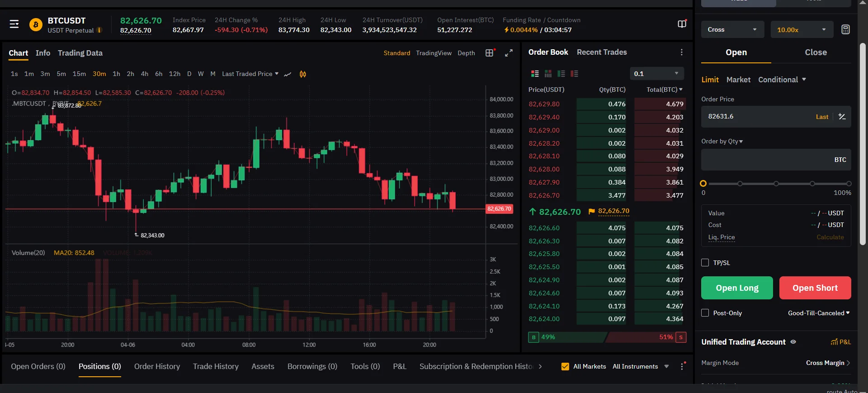Click the quantity slider 100% marker
Viewport: 868px width, 393px height.
pyautogui.click(x=849, y=184)
